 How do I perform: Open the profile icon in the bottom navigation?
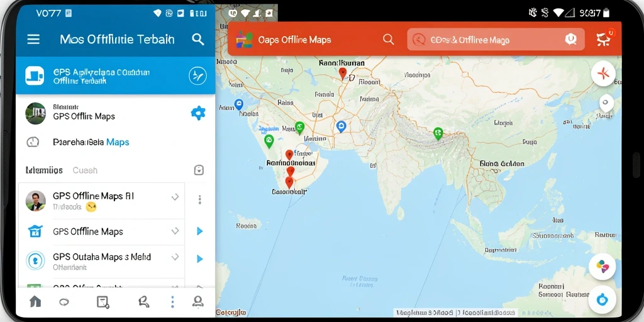point(198,302)
